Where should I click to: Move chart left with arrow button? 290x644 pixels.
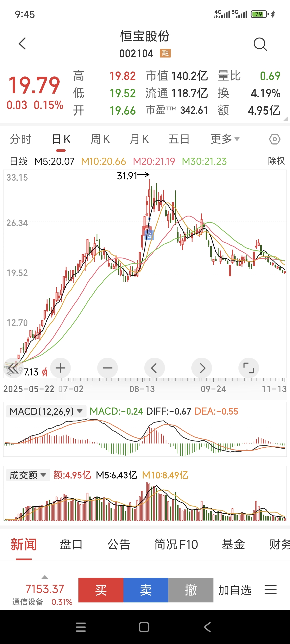155,368
